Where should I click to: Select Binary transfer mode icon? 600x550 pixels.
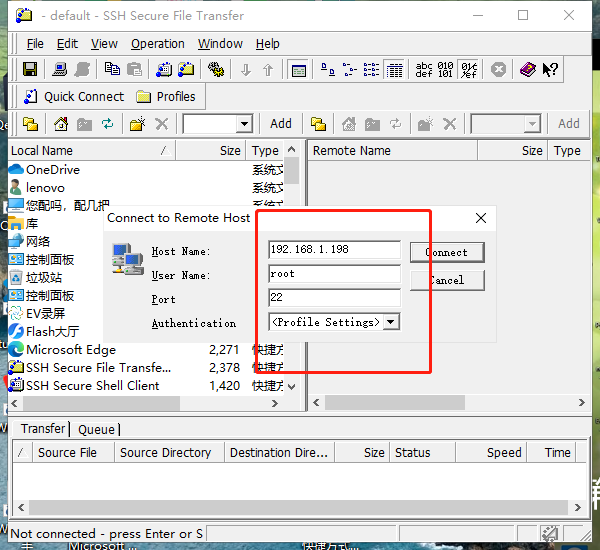click(x=445, y=70)
